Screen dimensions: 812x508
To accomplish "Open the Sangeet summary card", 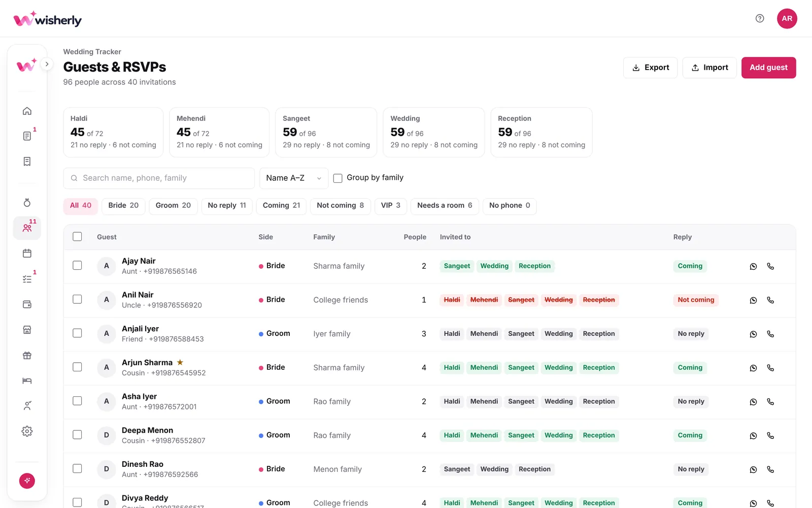I will 326,132.
